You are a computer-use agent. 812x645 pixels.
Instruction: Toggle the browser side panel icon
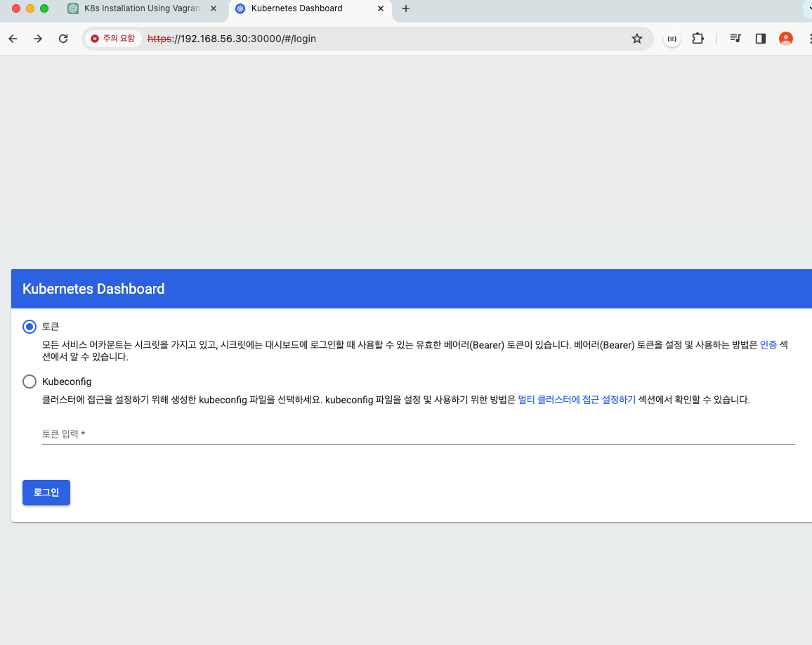pyautogui.click(x=760, y=39)
